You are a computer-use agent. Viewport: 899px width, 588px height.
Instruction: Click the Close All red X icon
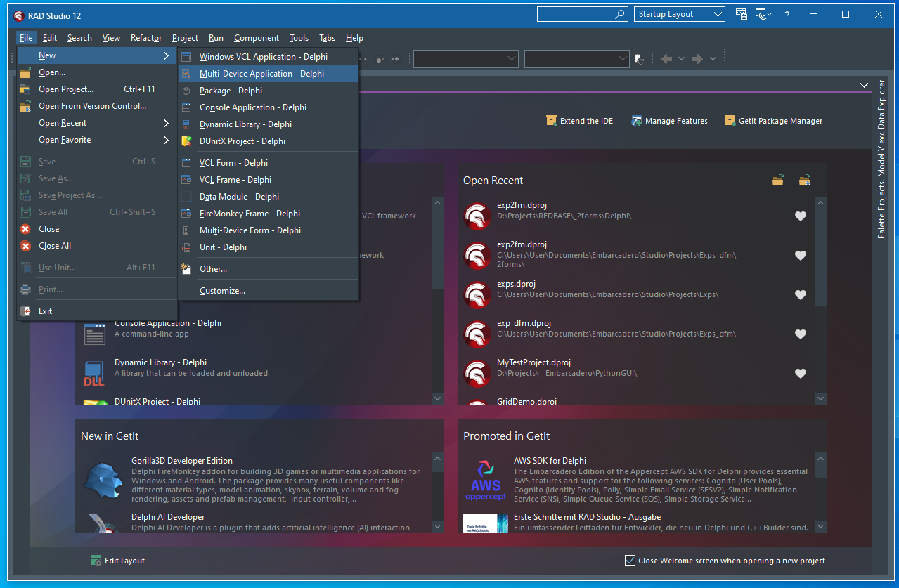(x=25, y=246)
